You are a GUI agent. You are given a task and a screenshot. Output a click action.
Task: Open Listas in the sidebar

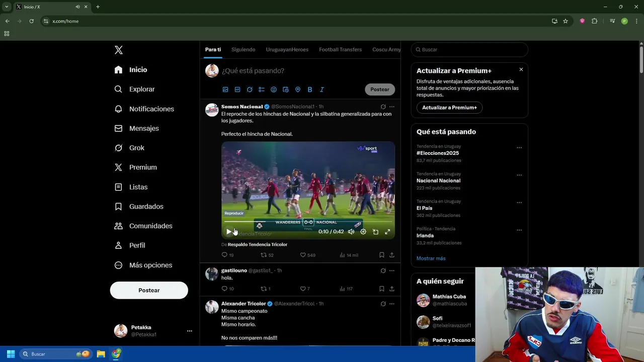(131, 187)
